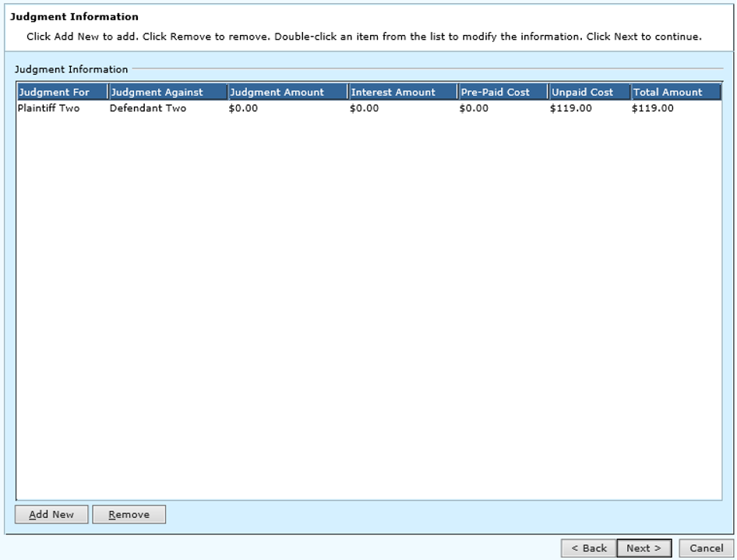Cancel the judgment wizard
This screenshot has height=560, width=737.
coord(706,548)
